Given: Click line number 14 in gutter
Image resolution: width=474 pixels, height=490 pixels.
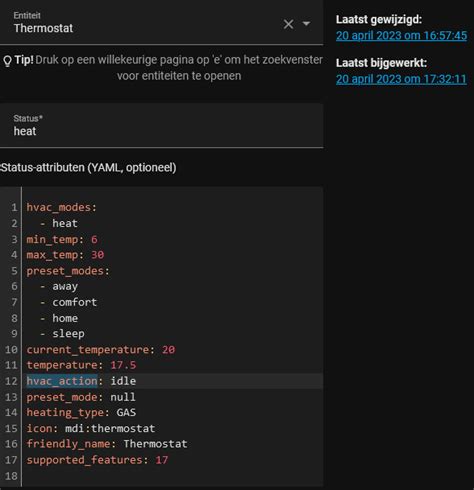Looking at the screenshot, I should tap(11, 413).
